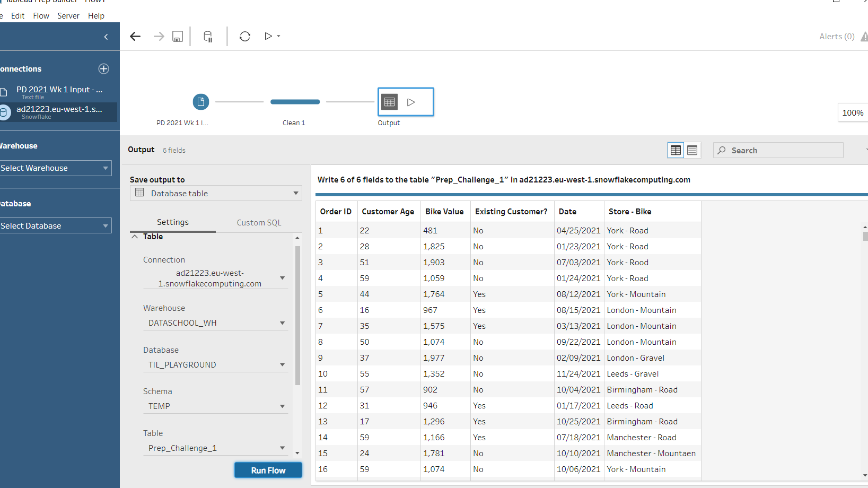This screenshot has width=868, height=488.
Task: Switch to data grid view
Action: [676, 151]
